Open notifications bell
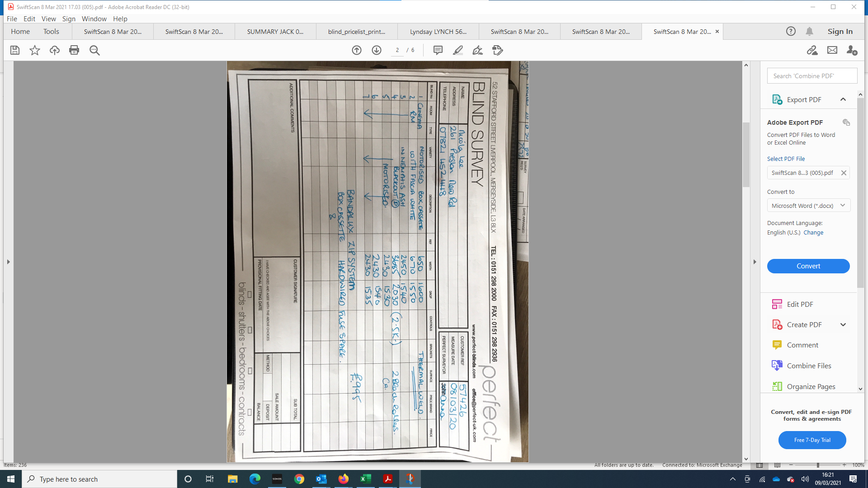The image size is (868, 488). point(809,31)
